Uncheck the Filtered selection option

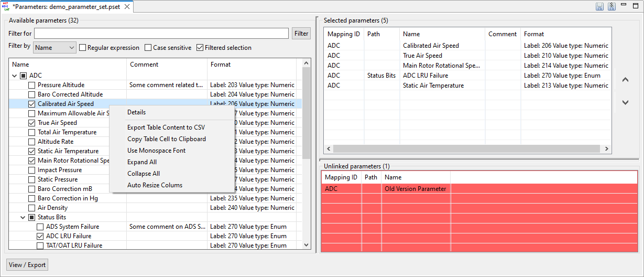tap(200, 48)
